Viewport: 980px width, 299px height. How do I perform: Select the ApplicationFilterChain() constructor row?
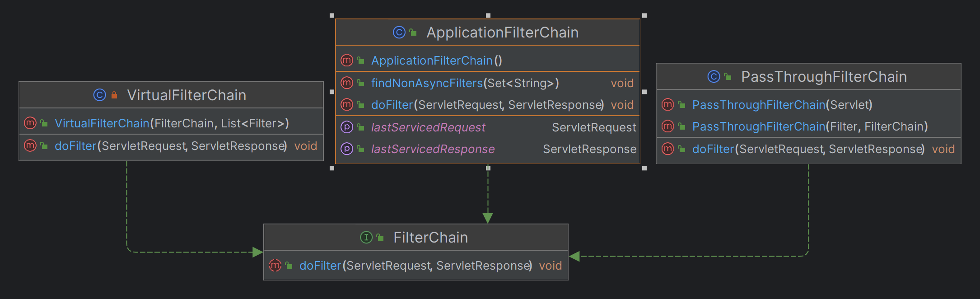(x=436, y=61)
